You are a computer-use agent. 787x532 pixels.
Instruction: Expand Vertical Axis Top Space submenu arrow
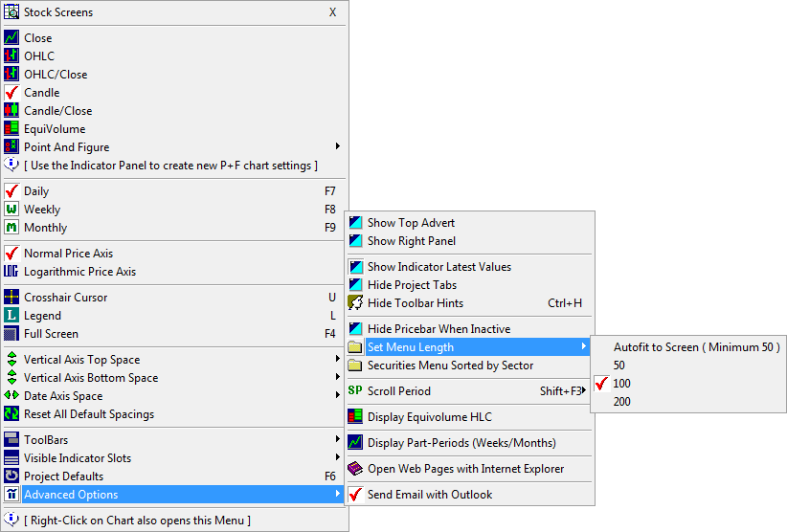[x=338, y=359]
